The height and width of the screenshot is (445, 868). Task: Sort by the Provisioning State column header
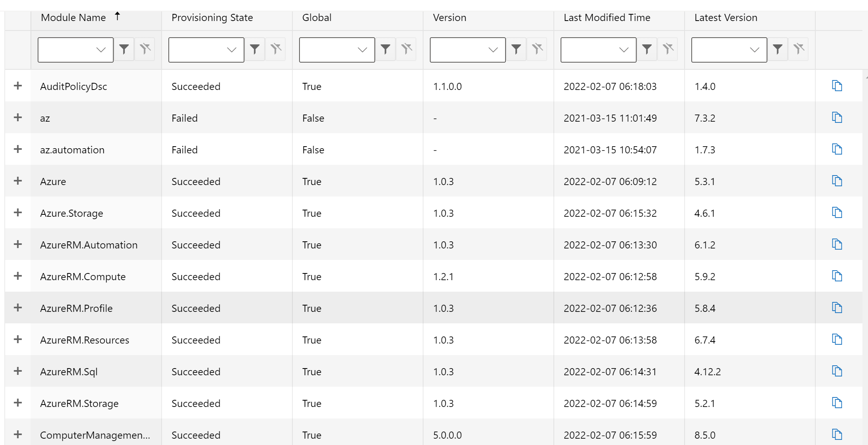(212, 17)
